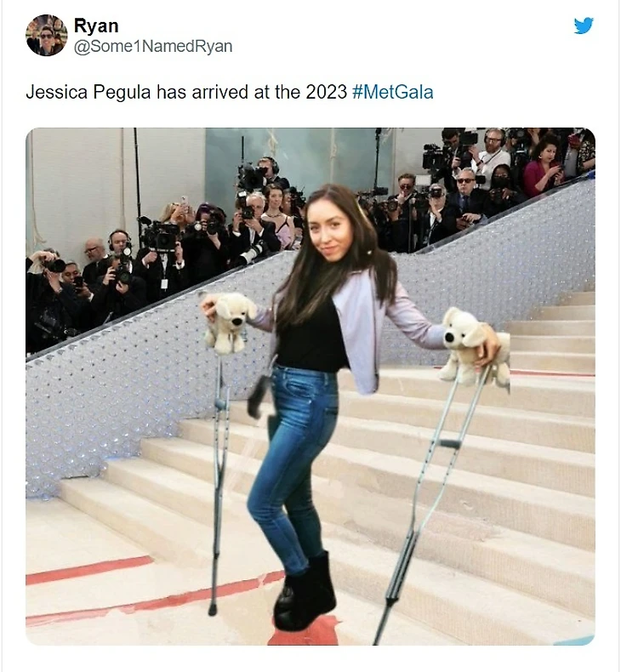Click the black top under the jacket

312,339
